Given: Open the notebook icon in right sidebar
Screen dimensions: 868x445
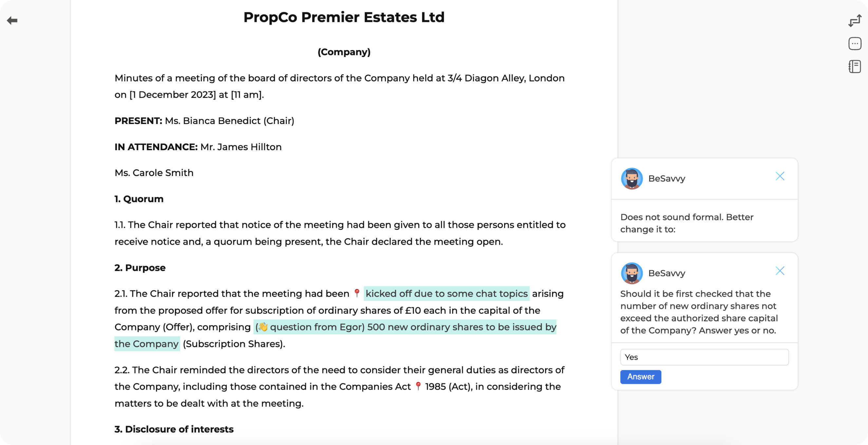Looking at the screenshot, I should point(855,67).
